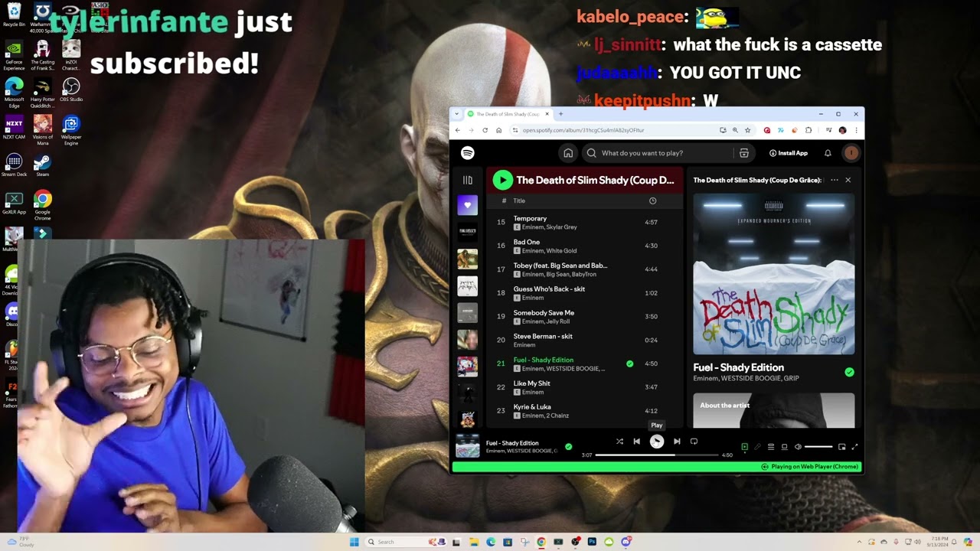Toggle shuffle in the Spotify player

point(619,442)
